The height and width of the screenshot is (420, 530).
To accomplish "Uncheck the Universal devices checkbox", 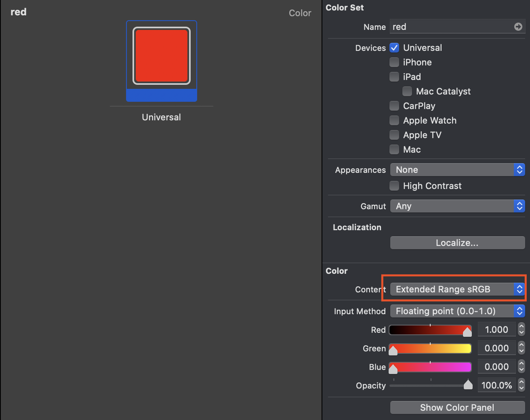I will tap(394, 48).
